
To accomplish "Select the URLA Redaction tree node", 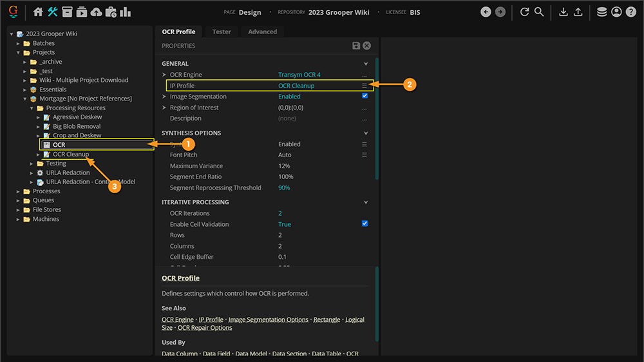I will click(68, 173).
